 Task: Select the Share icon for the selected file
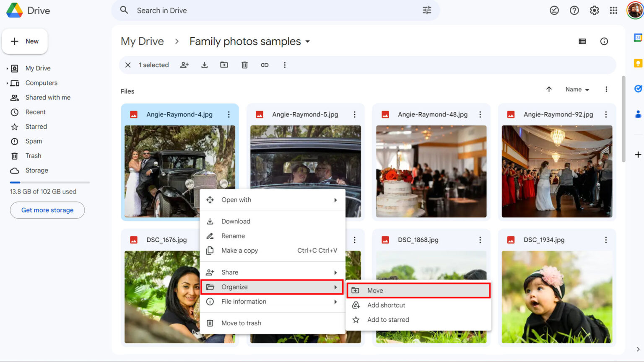point(184,65)
